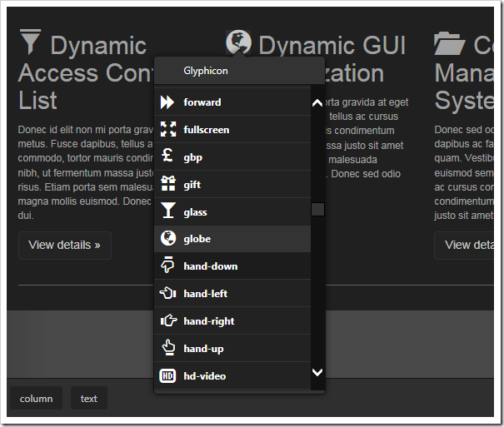504x427 pixels.
Task: Click the globe icon beside Dynamic GUI heading
Action: pyautogui.click(x=239, y=43)
